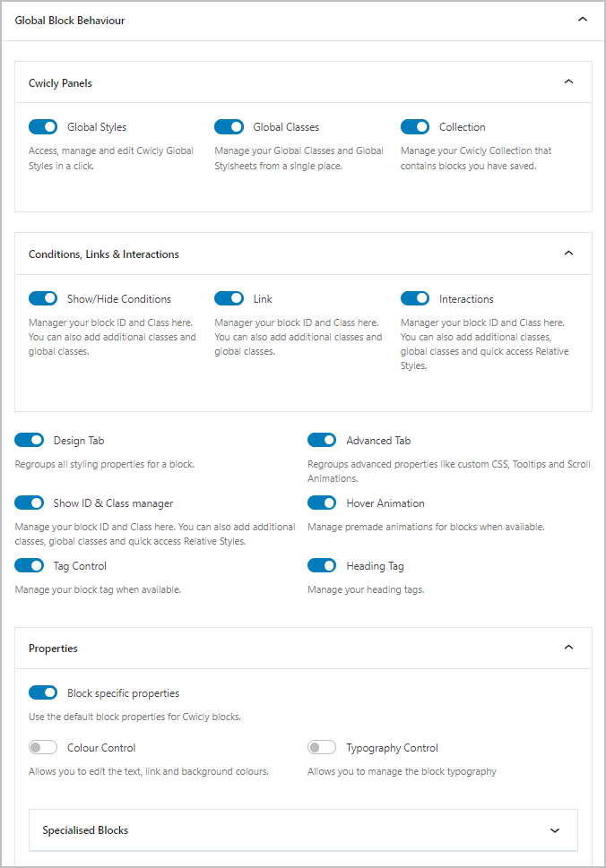Screen dimensions: 606x868
Task: Disable the Design Tab option
Action: tap(29, 440)
